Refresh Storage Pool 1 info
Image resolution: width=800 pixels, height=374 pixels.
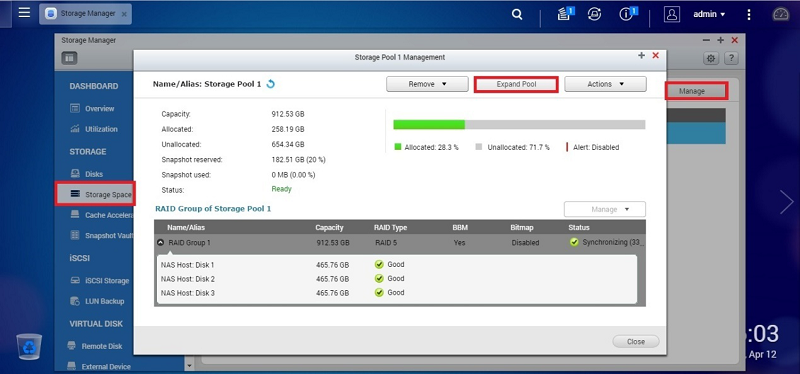point(270,84)
